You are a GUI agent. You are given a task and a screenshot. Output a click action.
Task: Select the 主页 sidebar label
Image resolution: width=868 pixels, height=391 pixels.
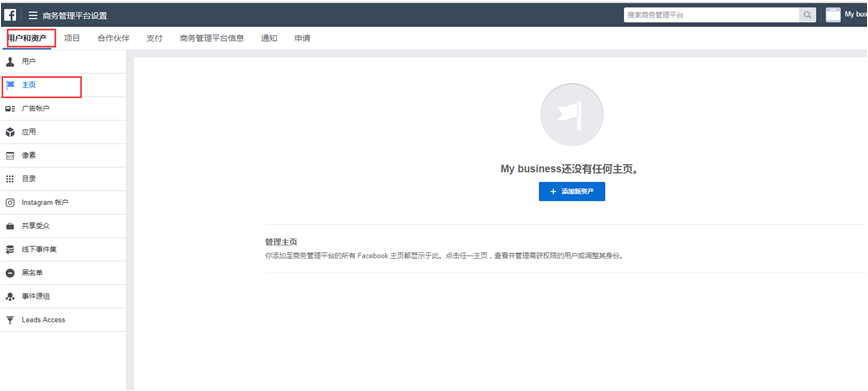point(29,85)
